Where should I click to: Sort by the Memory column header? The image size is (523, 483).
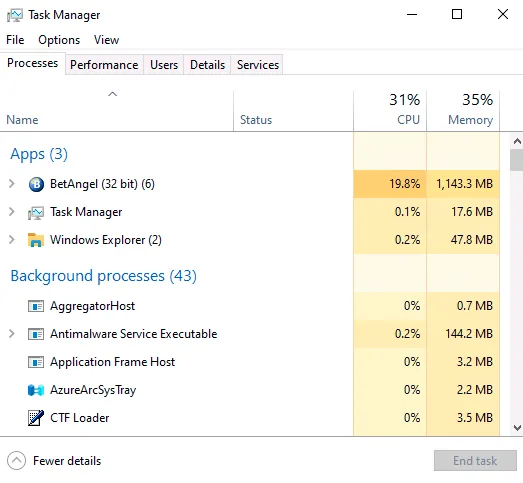(463, 110)
